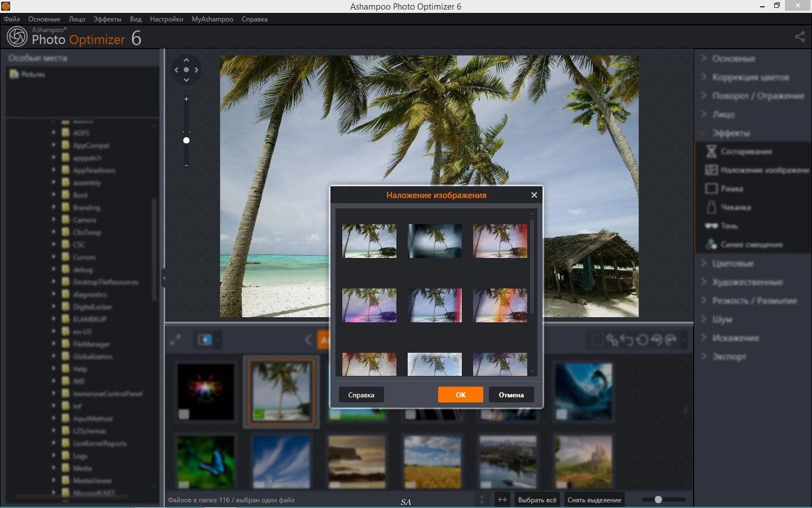Click the image zoom slider handle
This screenshot has width=812, height=508.
pos(186,140)
